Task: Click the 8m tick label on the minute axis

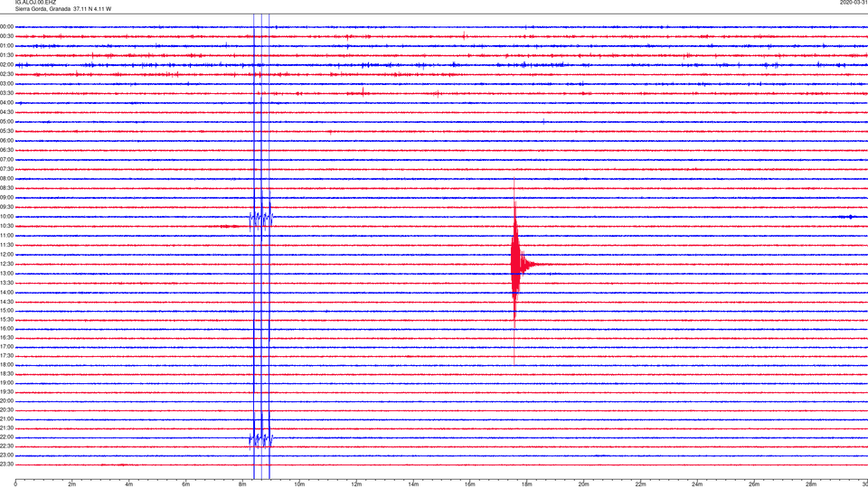Action: pos(242,484)
